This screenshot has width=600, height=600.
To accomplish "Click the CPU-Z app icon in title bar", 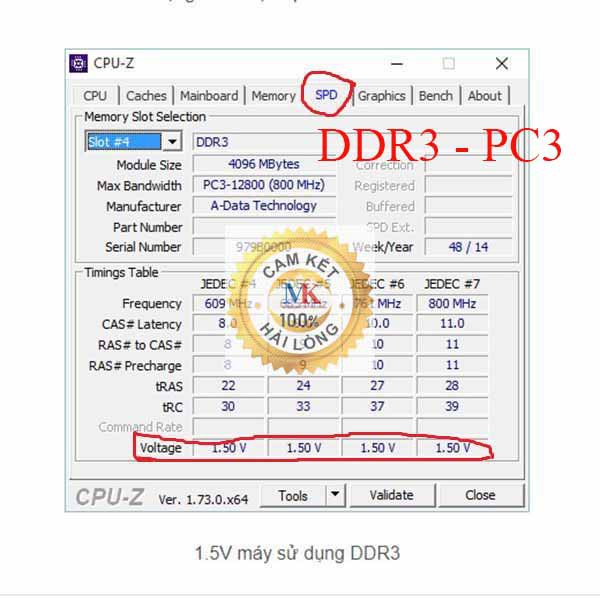I will point(78,63).
